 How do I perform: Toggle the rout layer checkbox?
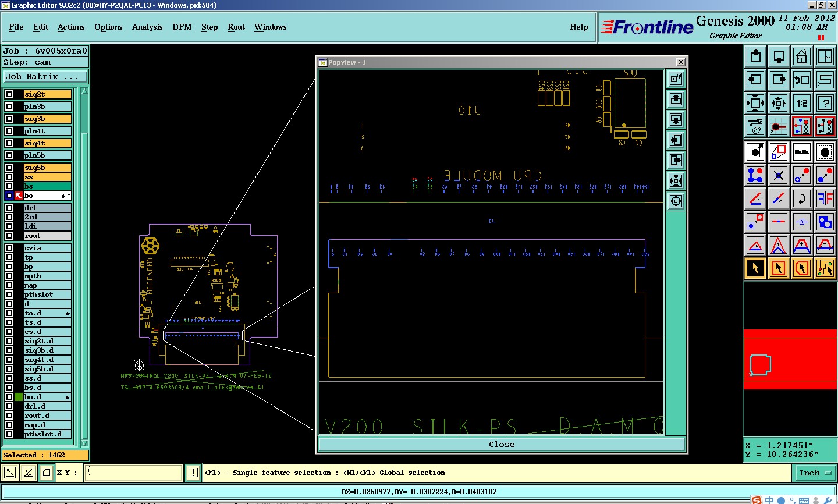click(9, 236)
